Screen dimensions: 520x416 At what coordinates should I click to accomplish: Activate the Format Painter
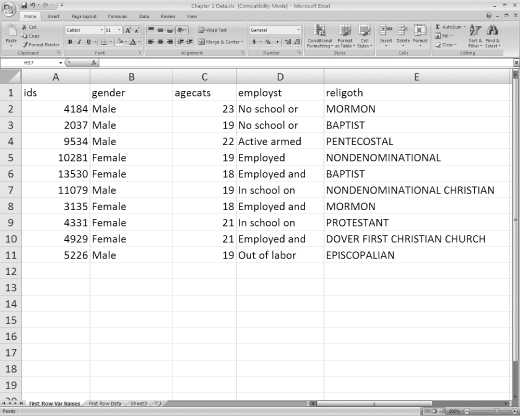point(41,44)
